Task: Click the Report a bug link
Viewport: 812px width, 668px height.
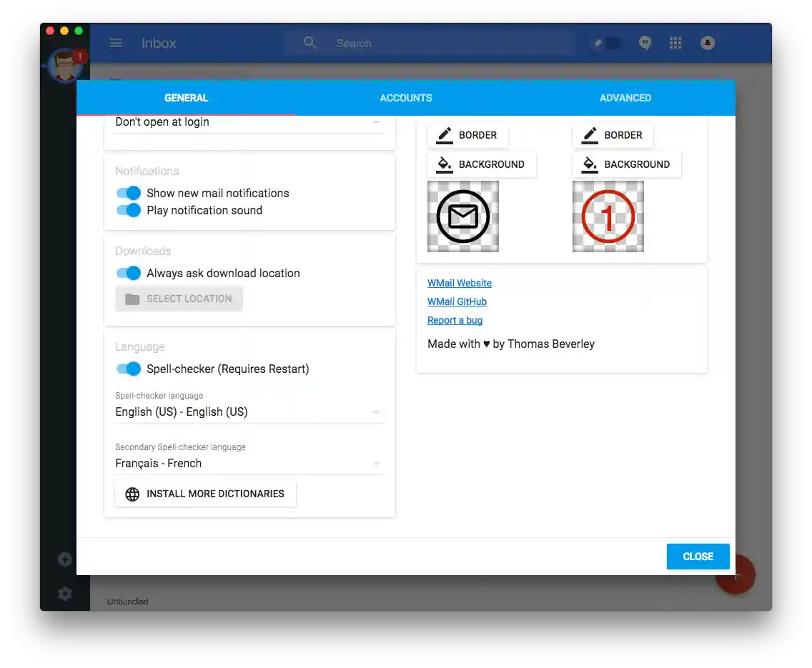Action: click(455, 320)
